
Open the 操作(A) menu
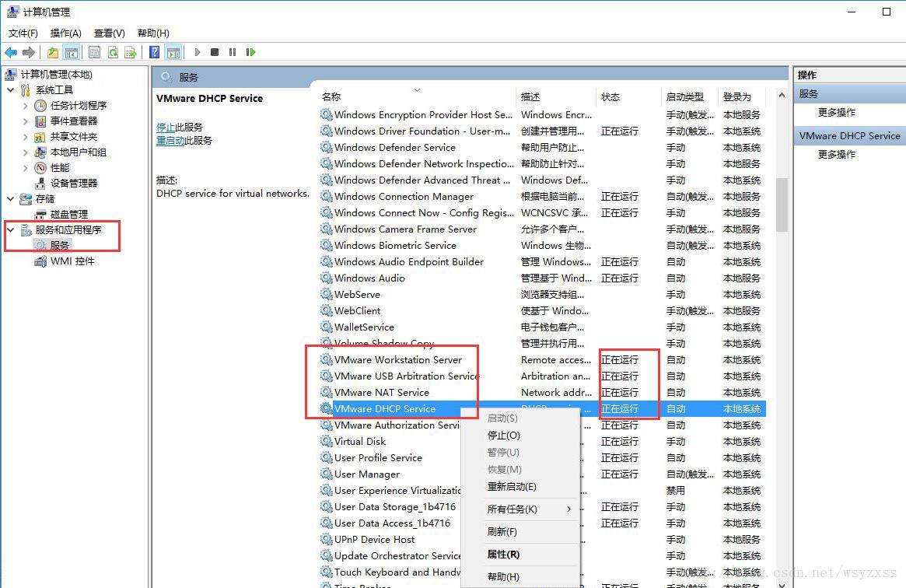(x=66, y=33)
